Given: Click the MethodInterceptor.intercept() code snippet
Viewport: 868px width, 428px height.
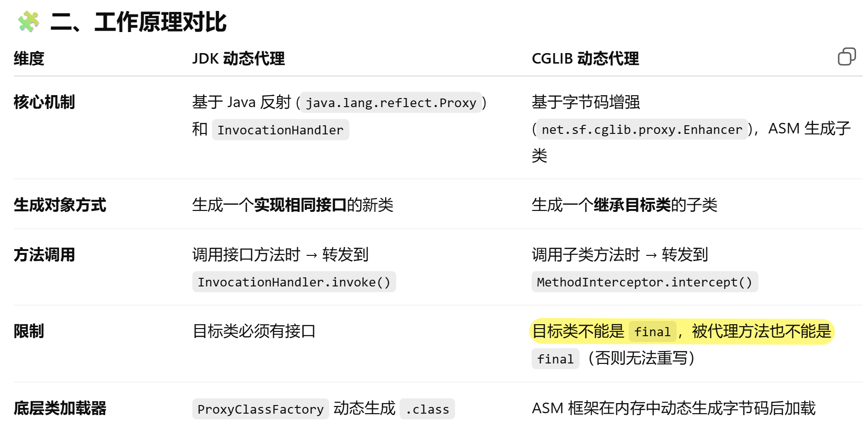Looking at the screenshot, I should point(645,282).
